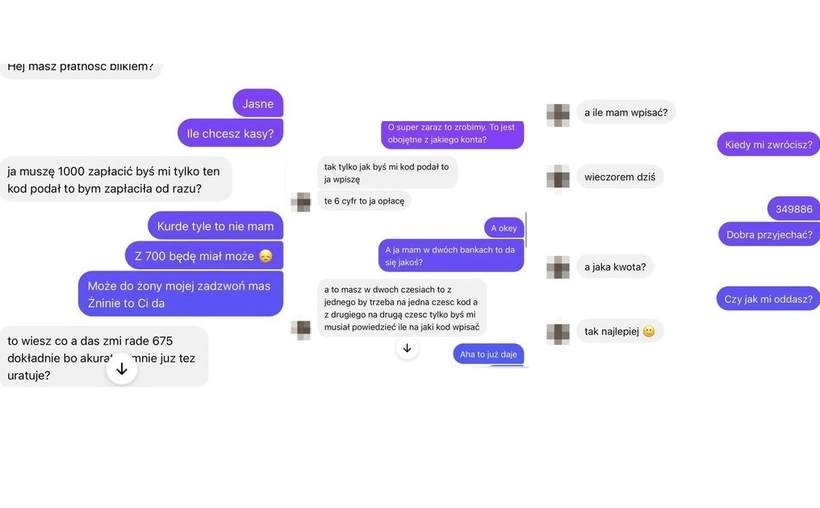Select the "Z 700 będę miał może" bubble
Viewport: 820px width, 508px height.
204,255
